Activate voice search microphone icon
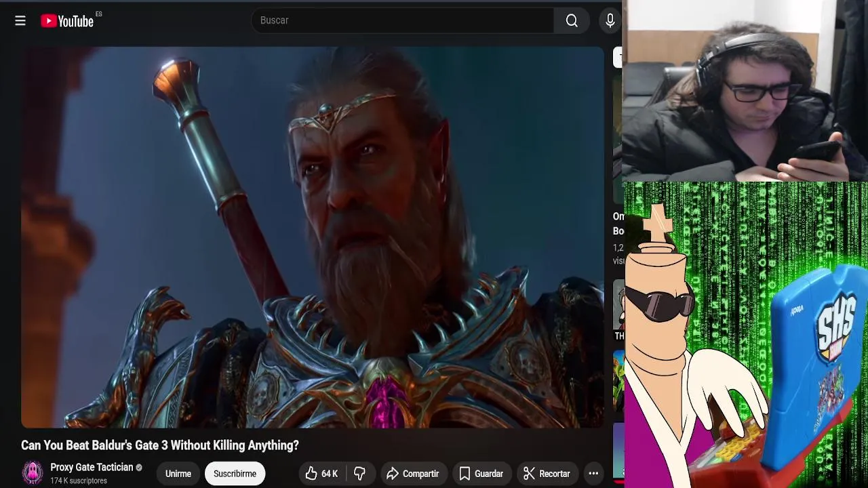 click(610, 20)
